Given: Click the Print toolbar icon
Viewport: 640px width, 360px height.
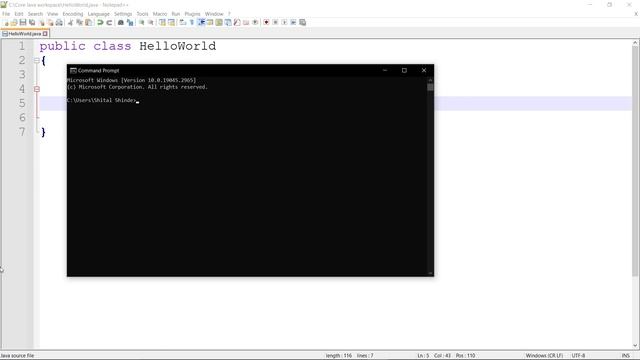Looking at the screenshot, I should click(x=59, y=22).
